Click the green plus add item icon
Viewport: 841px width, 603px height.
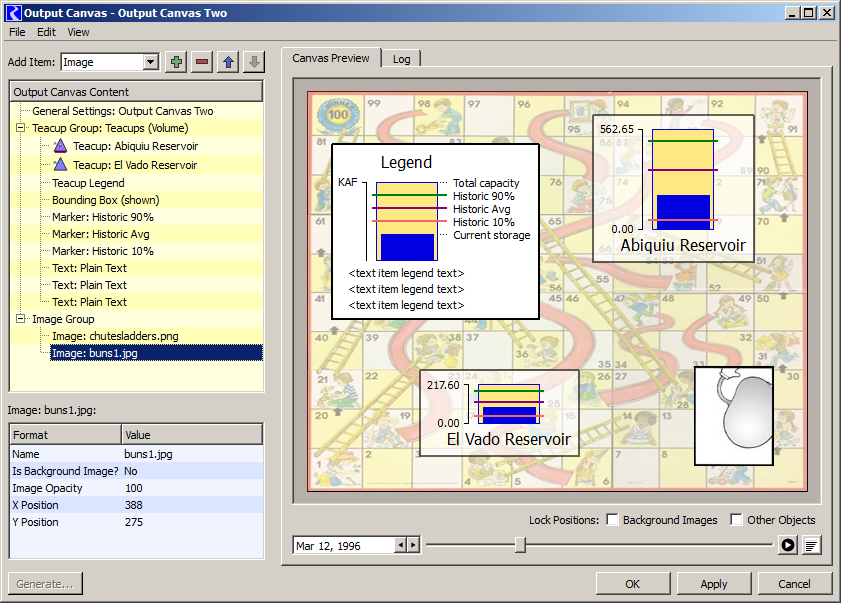(176, 62)
